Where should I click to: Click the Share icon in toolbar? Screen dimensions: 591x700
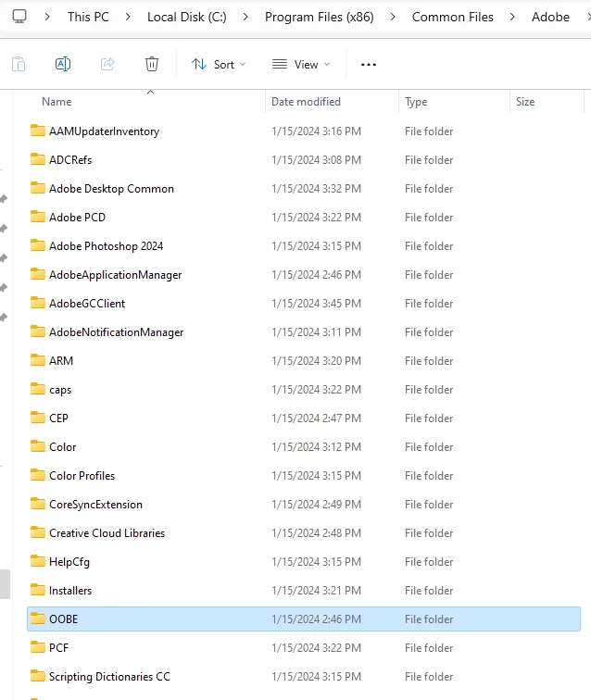[x=107, y=64]
